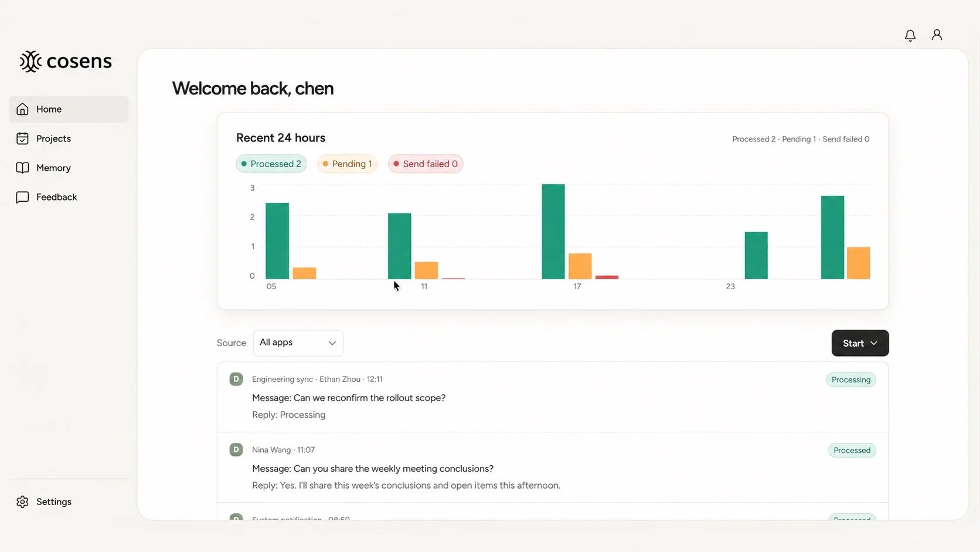Click the Projects calendar-check icon
The height and width of the screenshot is (552, 980).
[22, 138]
